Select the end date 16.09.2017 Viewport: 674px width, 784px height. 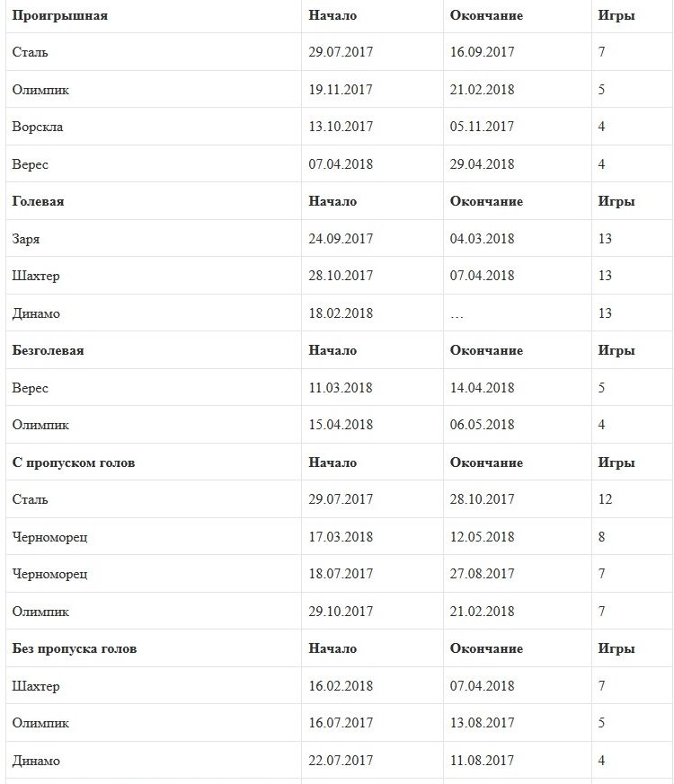click(x=483, y=52)
